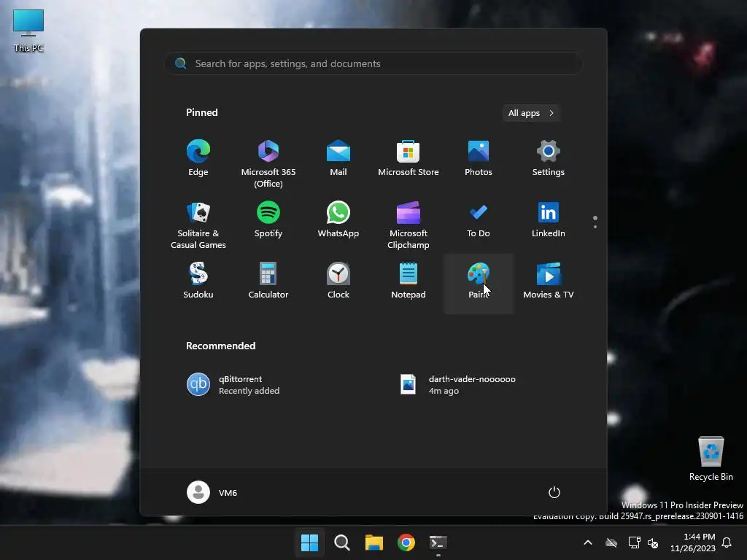Click the search box for apps

[x=373, y=63]
